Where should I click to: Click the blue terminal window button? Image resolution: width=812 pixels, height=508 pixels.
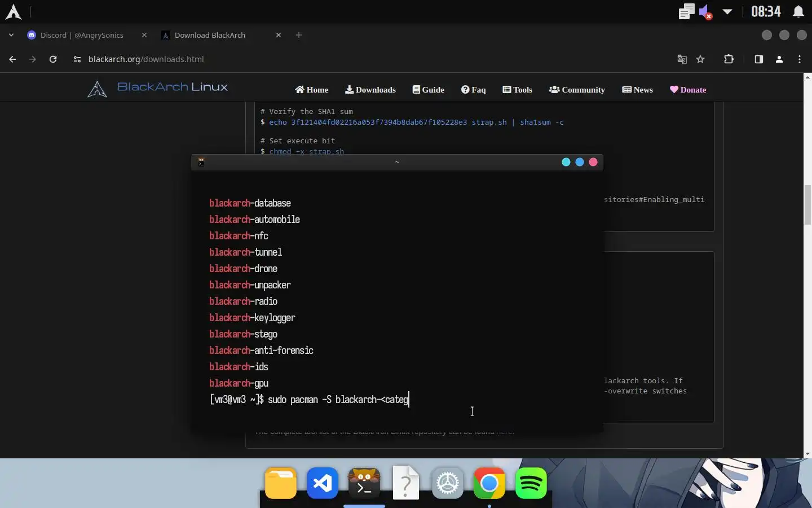580,162
